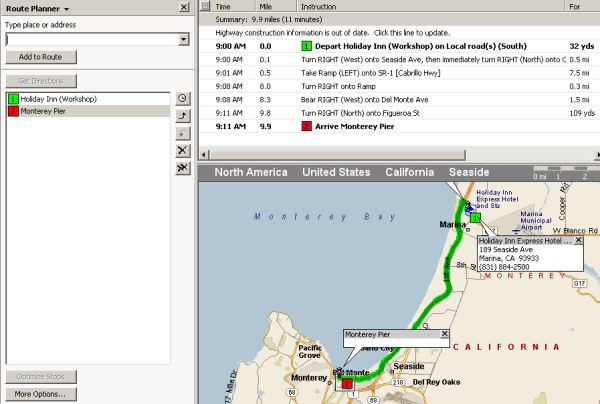Click the Del Rey Oaks label on map

[437, 382]
